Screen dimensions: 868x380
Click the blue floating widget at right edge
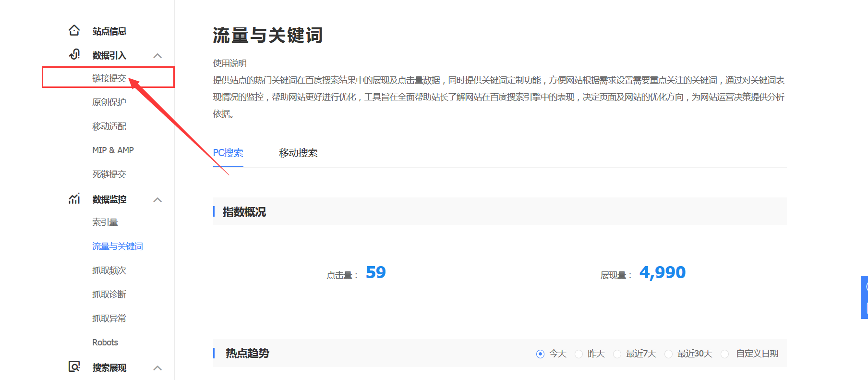(x=864, y=297)
